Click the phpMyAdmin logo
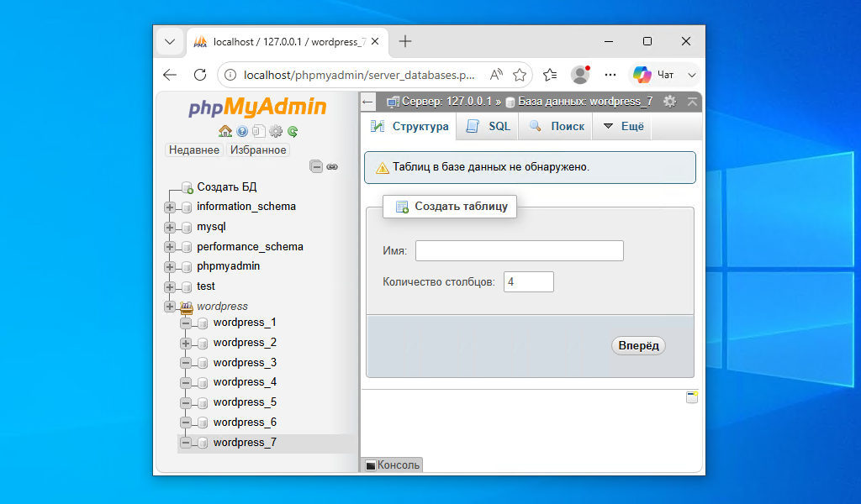Viewport: 861px width, 504px height. 257,107
